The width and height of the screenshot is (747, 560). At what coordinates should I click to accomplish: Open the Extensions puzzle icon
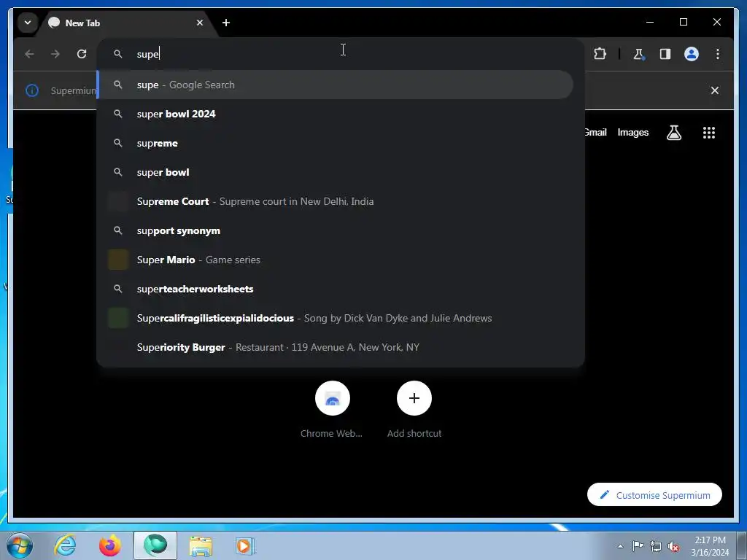tap(600, 54)
